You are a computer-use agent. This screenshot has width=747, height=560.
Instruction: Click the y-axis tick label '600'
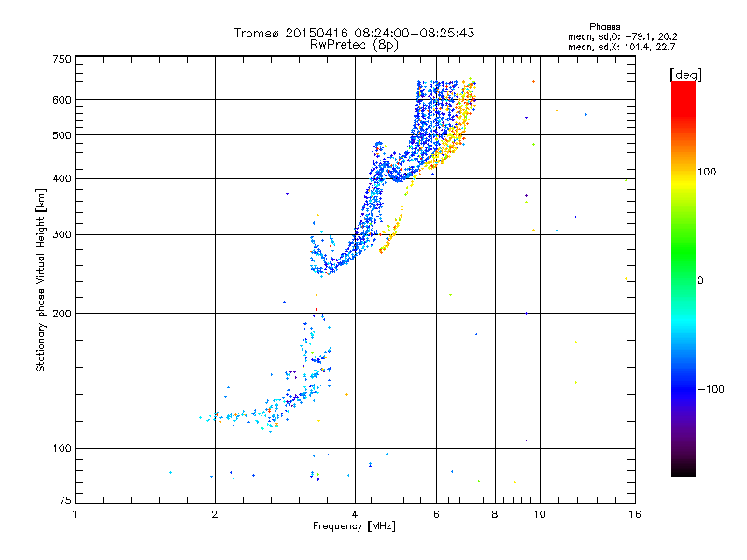tap(62, 100)
